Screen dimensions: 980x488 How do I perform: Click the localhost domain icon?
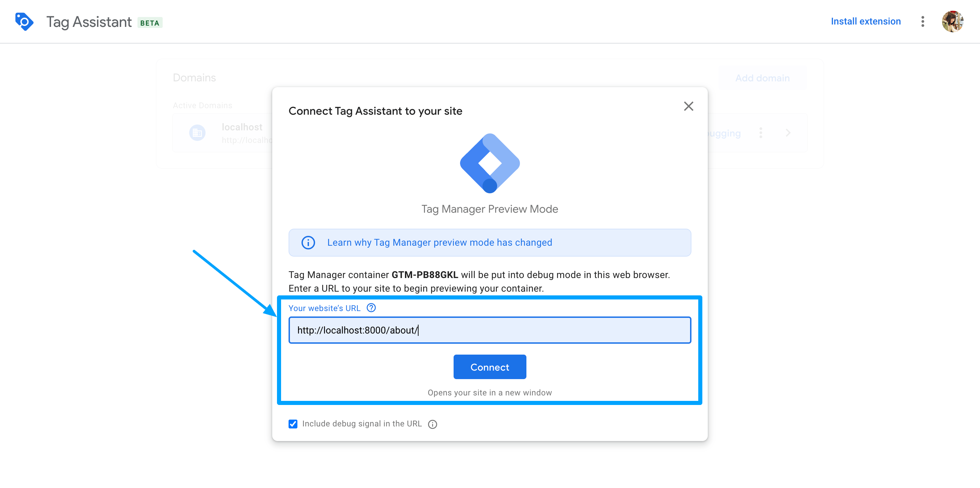pos(197,133)
